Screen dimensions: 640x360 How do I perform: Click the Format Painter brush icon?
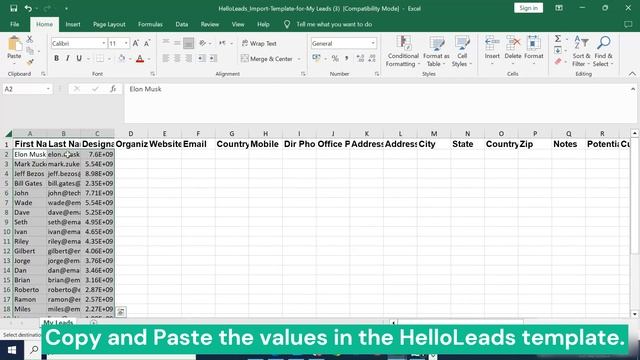[30, 62]
